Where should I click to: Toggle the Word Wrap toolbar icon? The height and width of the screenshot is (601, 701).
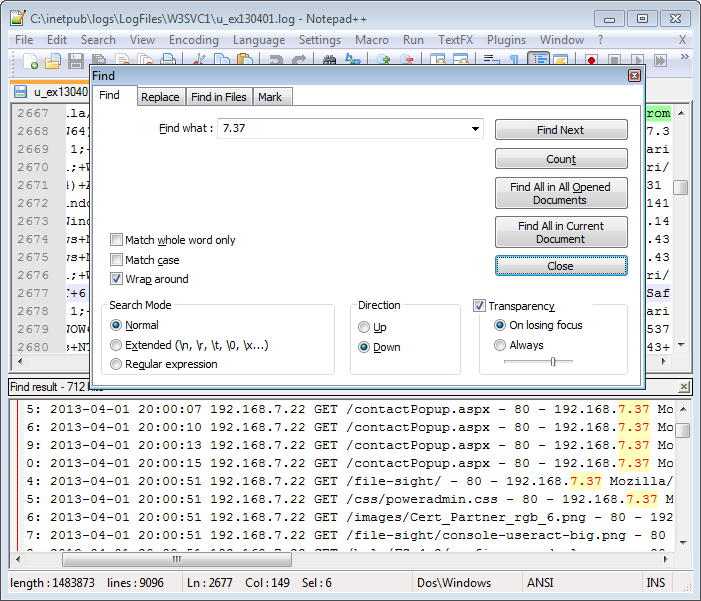coord(491,60)
